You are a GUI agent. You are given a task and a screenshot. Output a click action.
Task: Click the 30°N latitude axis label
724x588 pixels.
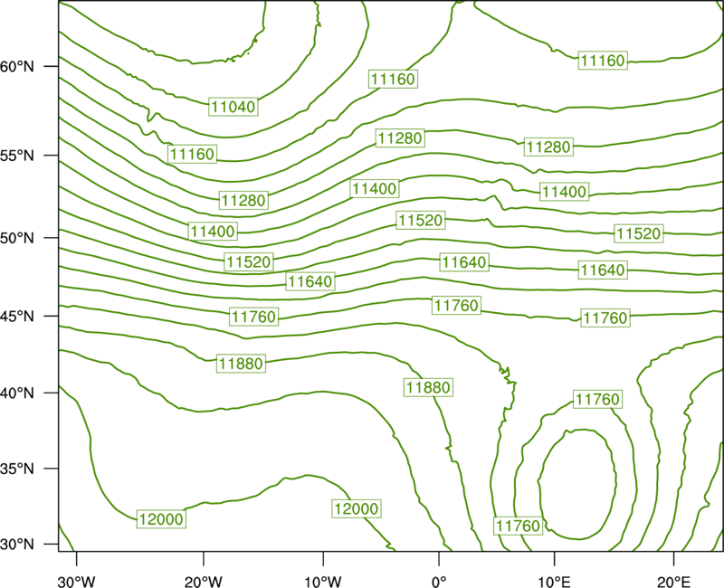17,545
